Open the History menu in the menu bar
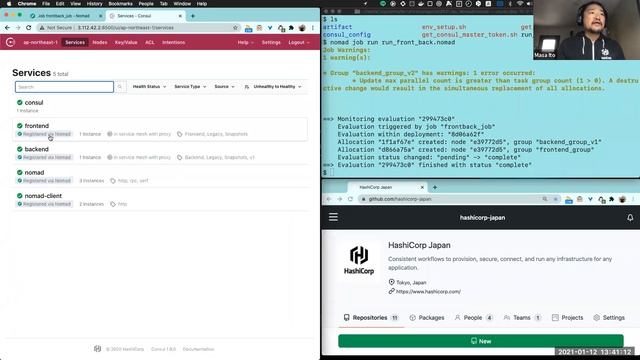 point(94,4)
